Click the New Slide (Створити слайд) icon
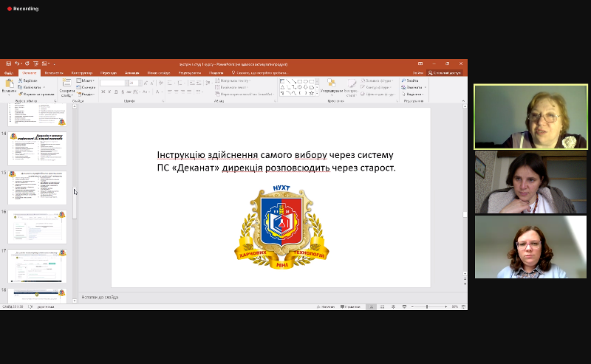The image size is (591, 364). click(x=66, y=86)
